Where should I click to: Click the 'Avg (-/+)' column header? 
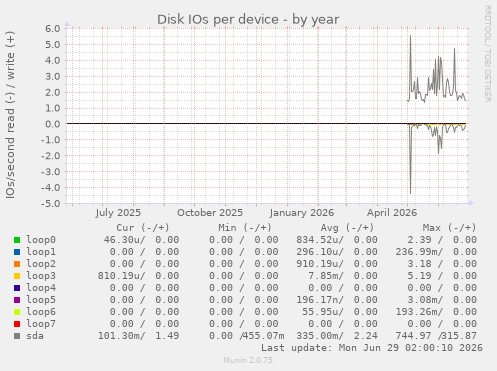click(347, 228)
